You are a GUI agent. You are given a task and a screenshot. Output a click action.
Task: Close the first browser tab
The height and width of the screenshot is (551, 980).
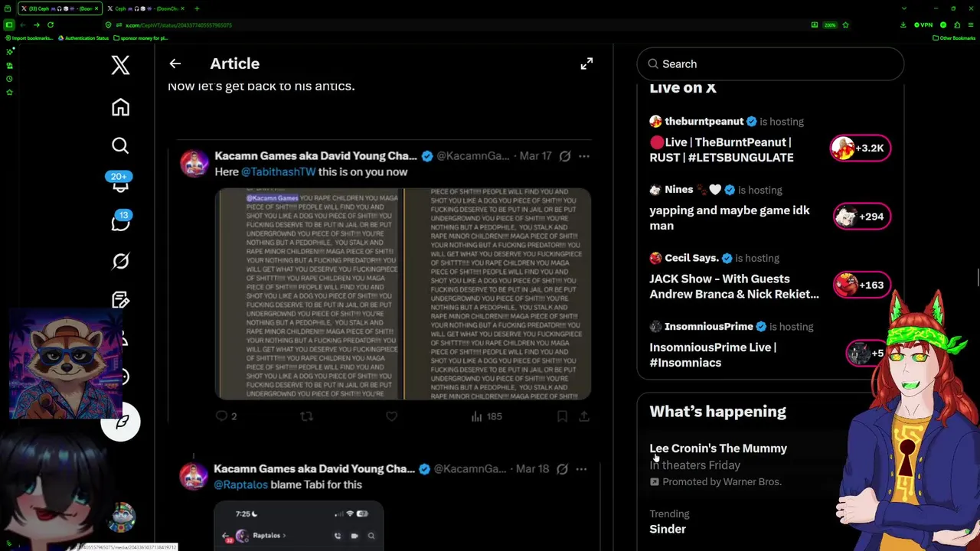pyautogui.click(x=96, y=8)
